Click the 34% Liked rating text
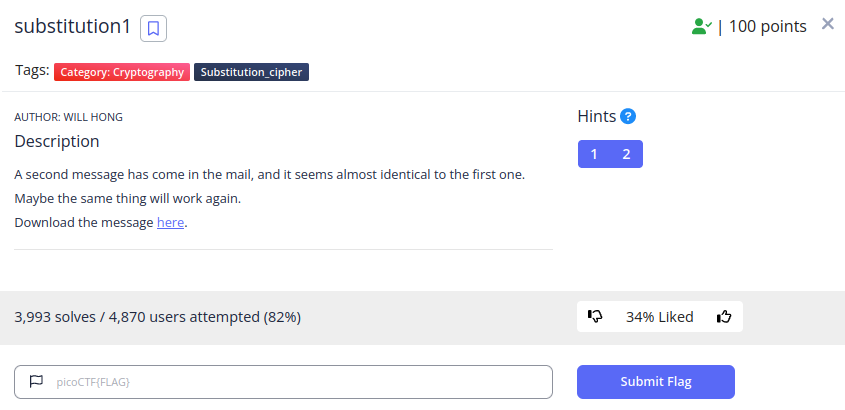Screen dimensions: 845x410 659,317
